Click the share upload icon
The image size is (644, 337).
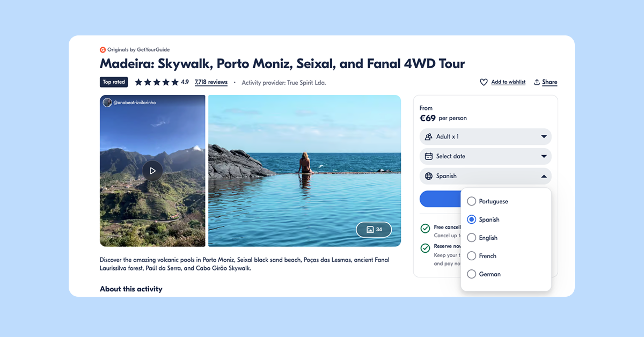(x=537, y=82)
